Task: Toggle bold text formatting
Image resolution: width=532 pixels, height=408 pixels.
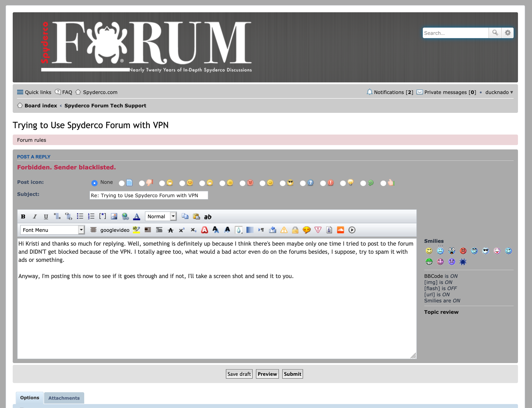Action: 23,216
